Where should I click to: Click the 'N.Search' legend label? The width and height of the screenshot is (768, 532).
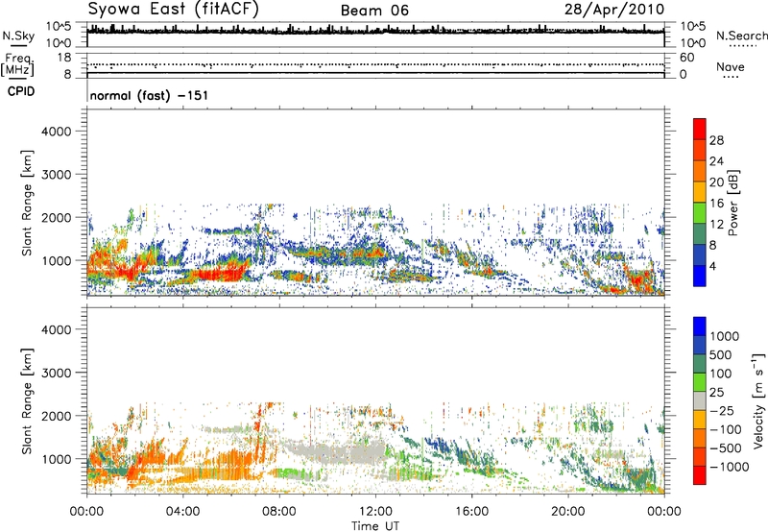pos(741,36)
